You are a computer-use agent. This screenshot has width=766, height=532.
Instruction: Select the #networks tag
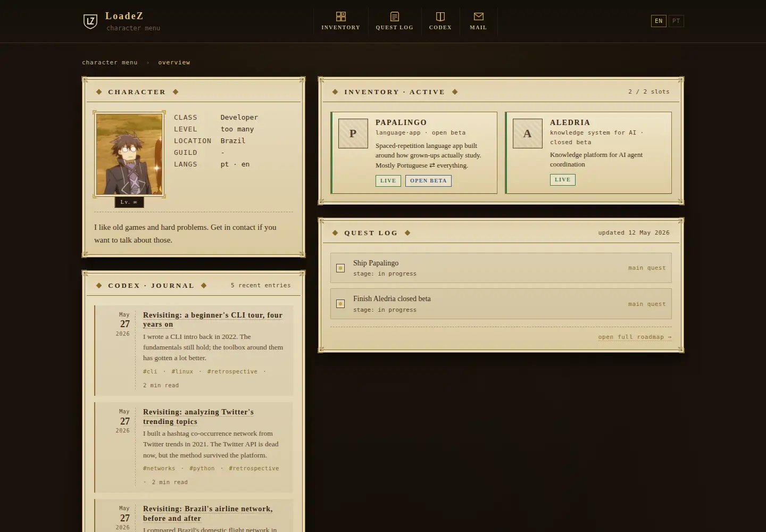[159, 468]
